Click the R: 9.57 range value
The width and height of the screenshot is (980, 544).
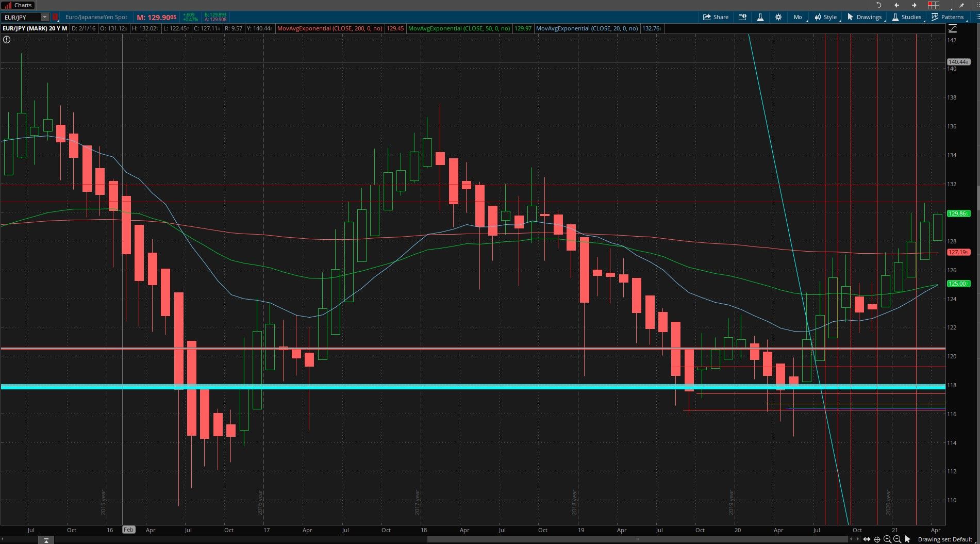(x=234, y=28)
